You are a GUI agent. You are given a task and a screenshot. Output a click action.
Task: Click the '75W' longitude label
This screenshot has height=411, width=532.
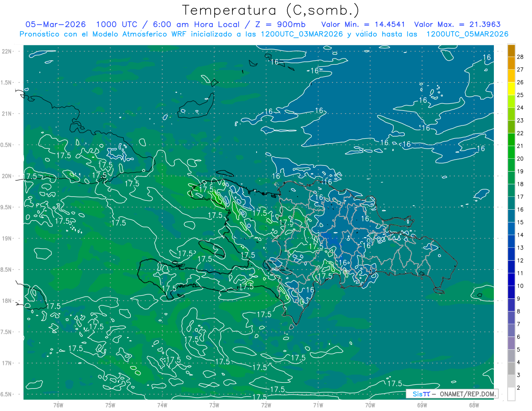[110, 405]
